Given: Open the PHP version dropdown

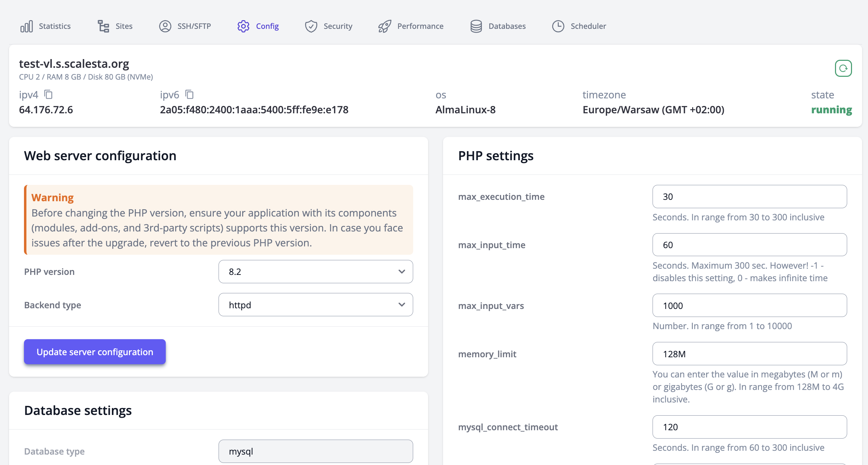Looking at the screenshot, I should pyautogui.click(x=316, y=271).
